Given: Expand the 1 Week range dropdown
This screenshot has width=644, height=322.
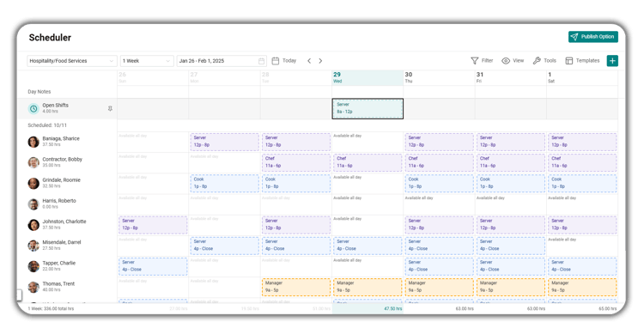Looking at the screenshot, I should (x=147, y=61).
